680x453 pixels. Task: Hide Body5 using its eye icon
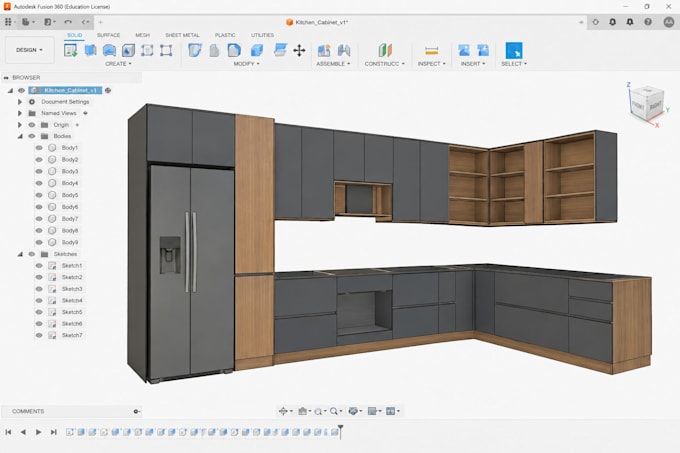coord(39,195)
